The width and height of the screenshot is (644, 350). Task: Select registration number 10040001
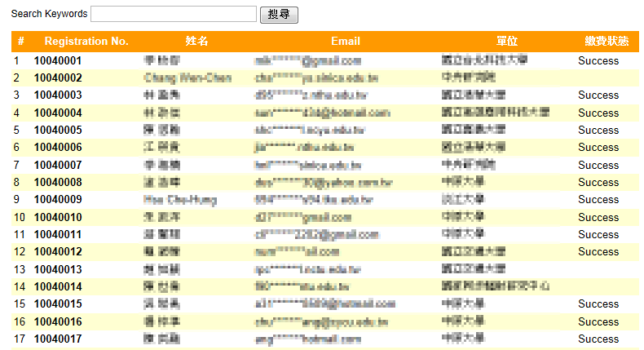(58, 61)
